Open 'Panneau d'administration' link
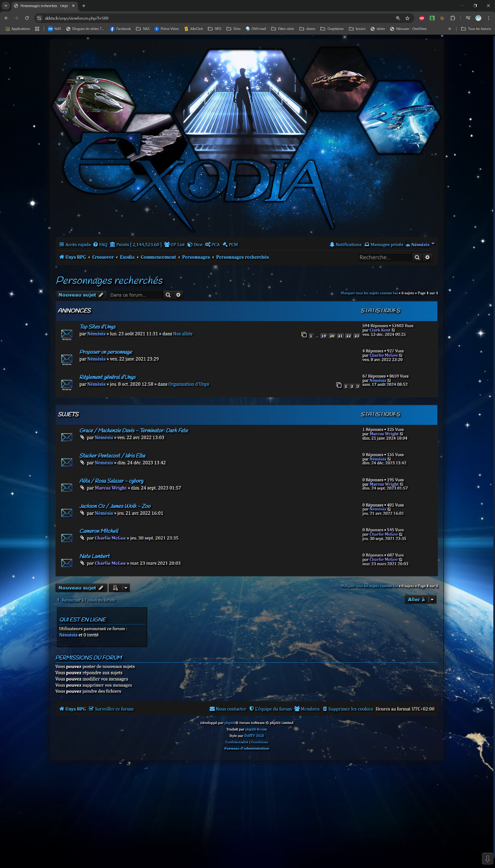 coord(247,749)
